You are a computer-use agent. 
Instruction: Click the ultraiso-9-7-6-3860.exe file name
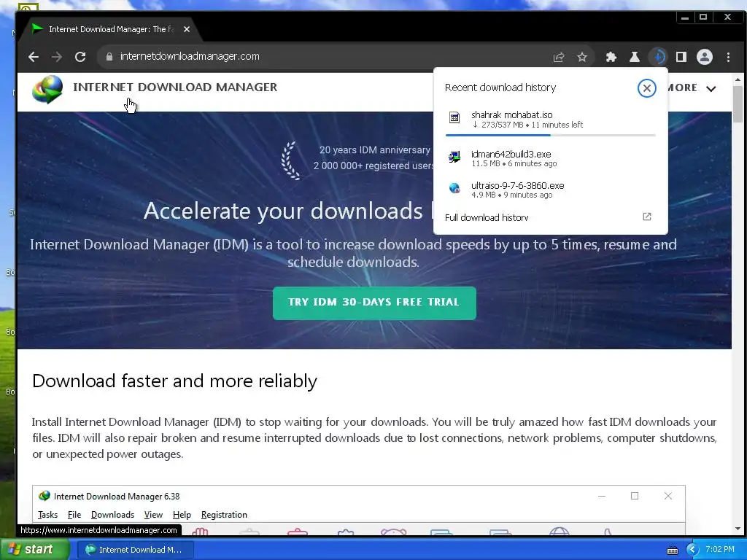tap(517, 185)
